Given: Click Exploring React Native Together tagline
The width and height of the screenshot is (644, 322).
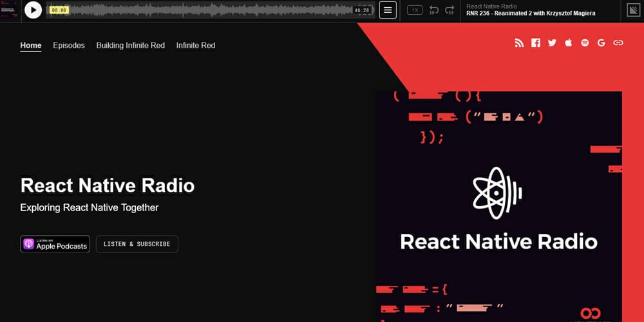Looking at the screenshot, I should pos(90,208).
